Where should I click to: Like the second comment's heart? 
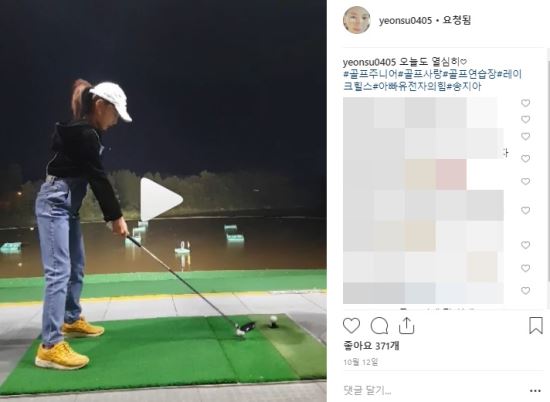[525, 119]
